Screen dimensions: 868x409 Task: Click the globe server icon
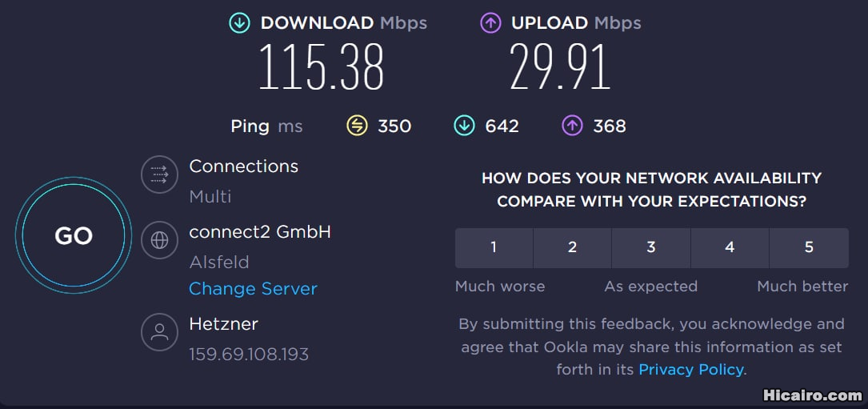[159, 239]
